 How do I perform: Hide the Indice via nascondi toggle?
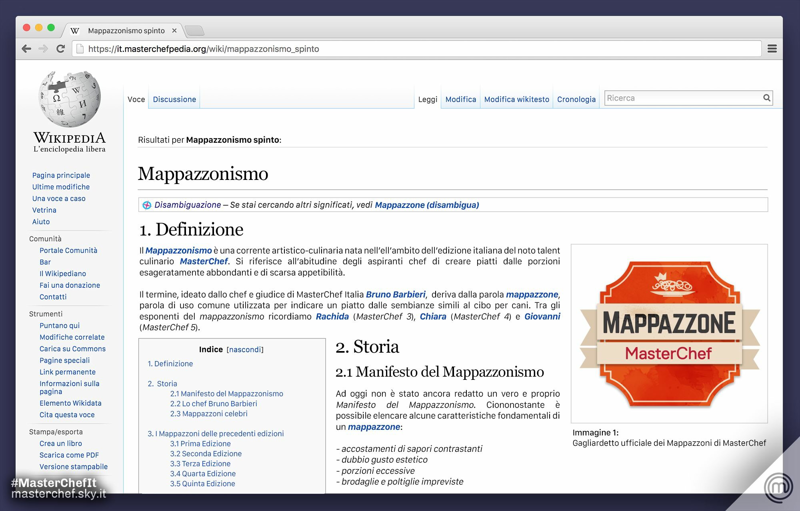(x=245, y=349)
